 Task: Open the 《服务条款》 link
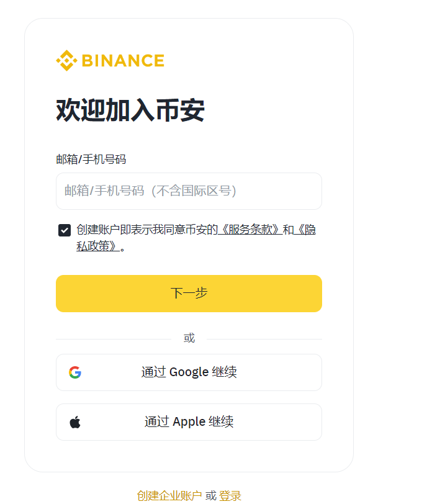click(x=250, y=230)
